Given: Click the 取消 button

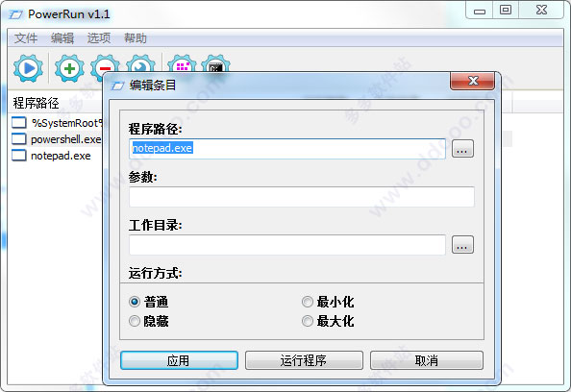Looking at the screenshot, I should pyautogui.click(x=427, y=360).
